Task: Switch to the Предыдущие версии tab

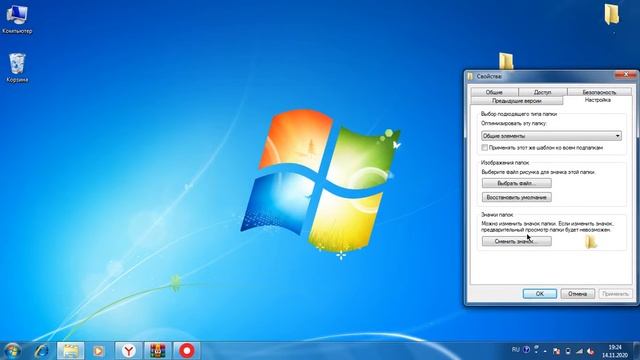Action: coord(517,101)
